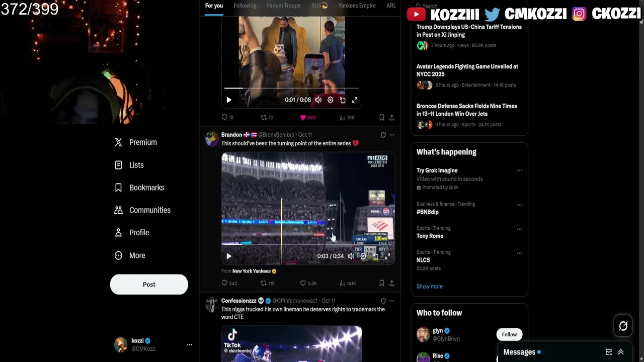Open more options for Tony Romo trend
This screenshot has height=362, width=644.
coord(519,229)
